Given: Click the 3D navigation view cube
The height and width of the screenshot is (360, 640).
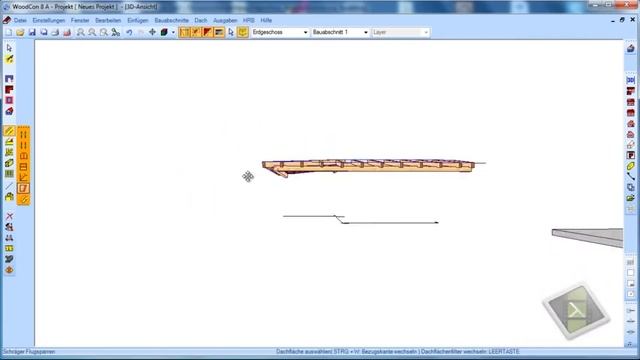Looking at the screenshot, I should (576, 311).
